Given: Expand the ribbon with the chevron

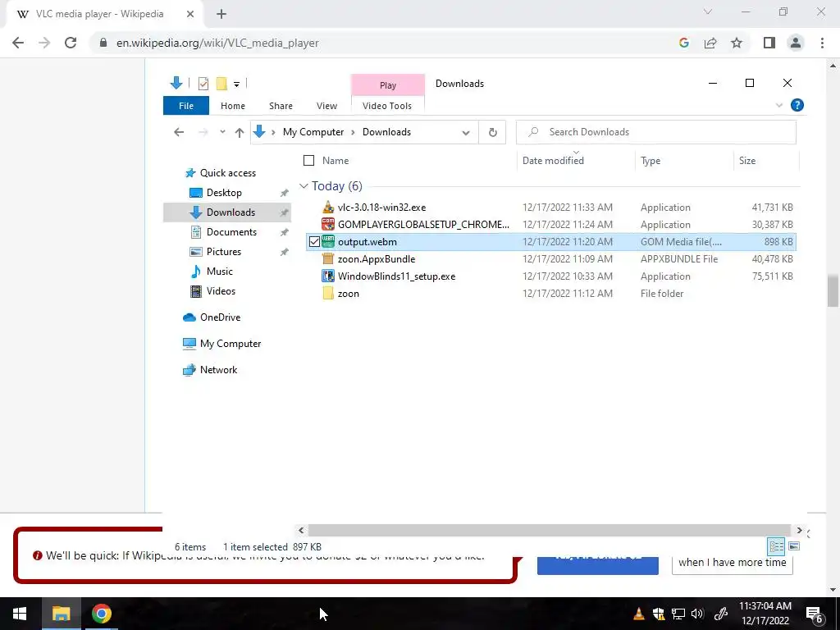Looking at the screenshot, I should point(779,105).
